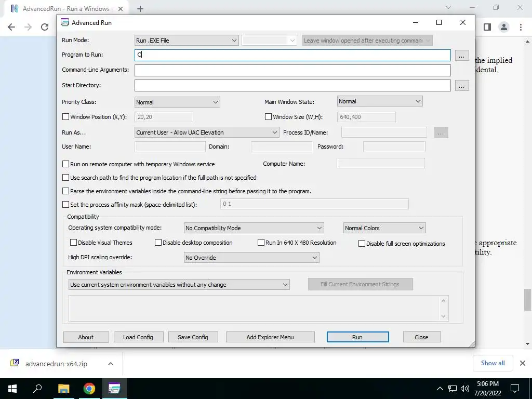
Task: Open High DPI scaling override dropdown
Action: [251, 258]
